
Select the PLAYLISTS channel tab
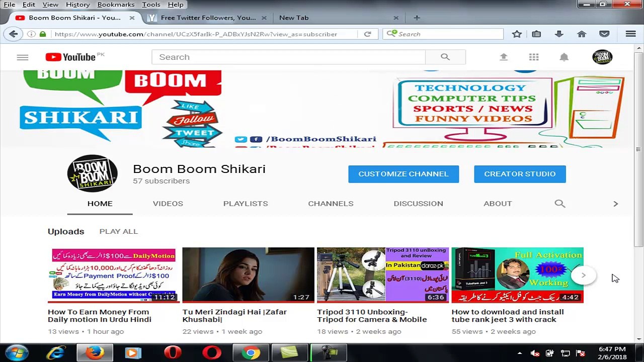(246, 204)
